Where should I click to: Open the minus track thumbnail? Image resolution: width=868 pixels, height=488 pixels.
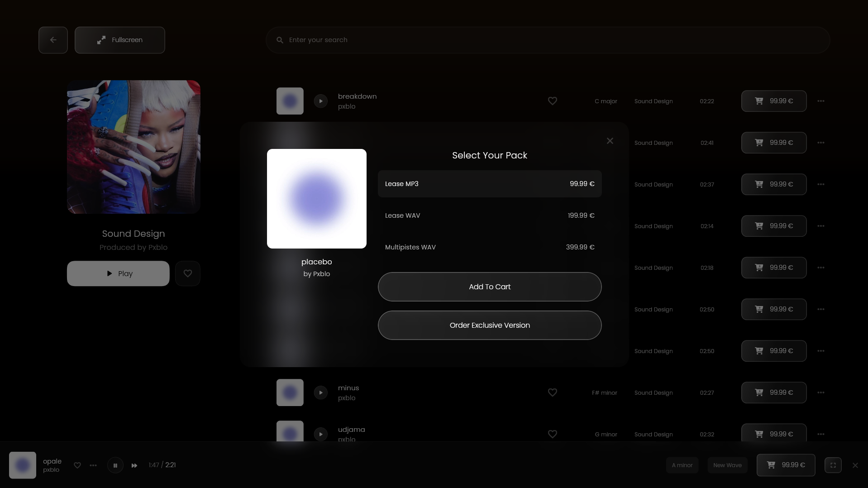(x=290, y=392)
